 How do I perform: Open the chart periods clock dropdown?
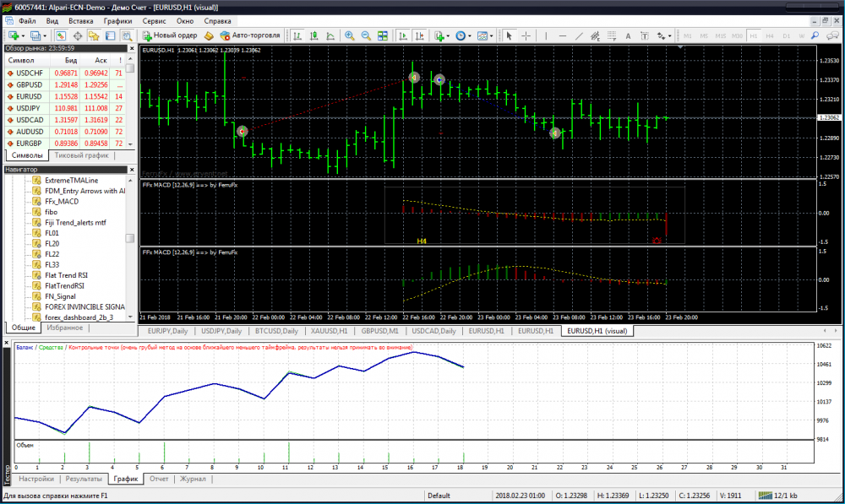coord(470,35)
